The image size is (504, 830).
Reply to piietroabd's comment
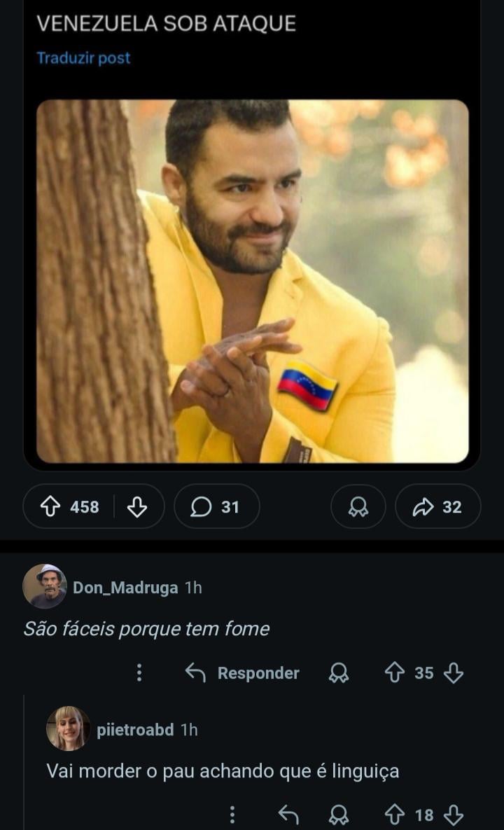point(288,815)
